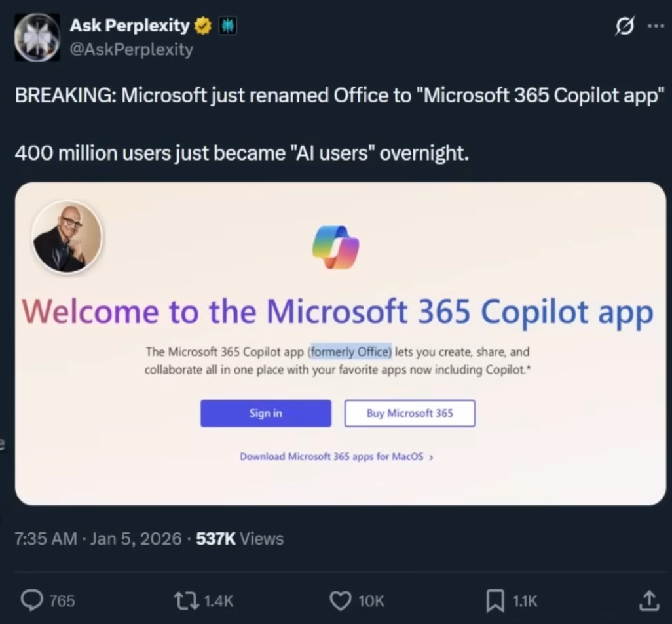Open the reply comment icon
Screen dimensions: 672x624
32,600
